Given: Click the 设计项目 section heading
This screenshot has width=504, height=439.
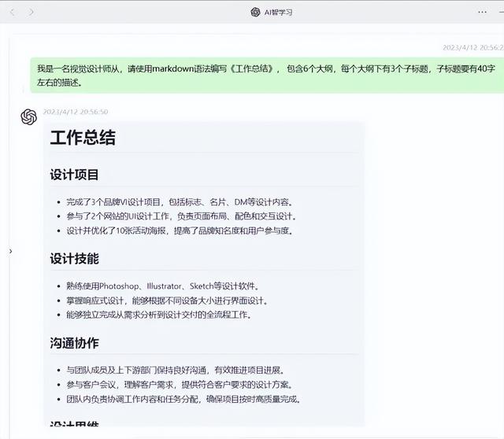Looking at the screenshot, I should point(74,175).
